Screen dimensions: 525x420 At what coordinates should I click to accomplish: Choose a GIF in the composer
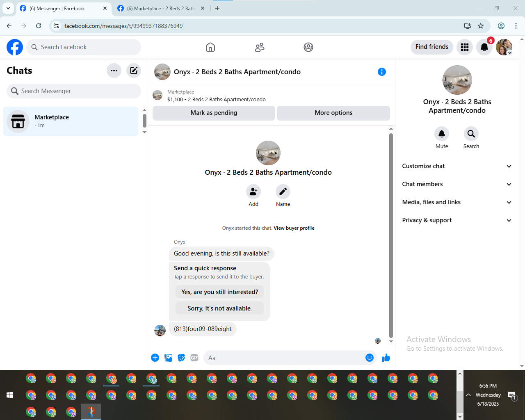point(194,358)
